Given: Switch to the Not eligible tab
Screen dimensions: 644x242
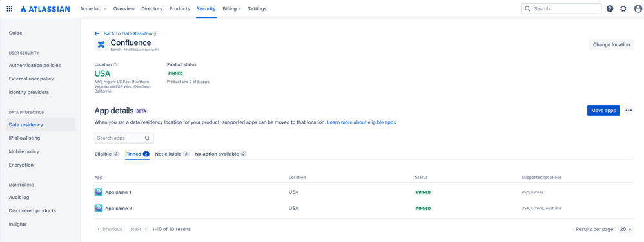Looking at the screenshot, I should pos(172,154).
